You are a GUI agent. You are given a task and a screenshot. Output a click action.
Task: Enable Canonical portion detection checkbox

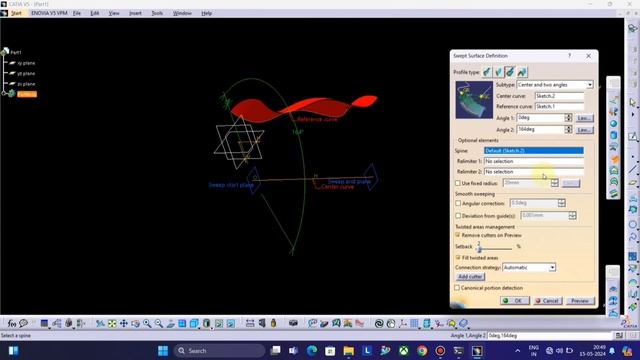(x=457, y=288)
